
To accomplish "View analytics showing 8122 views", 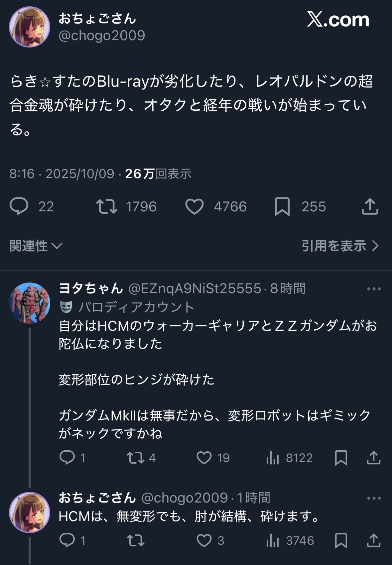I will pyautogui.click(x=273, y=458).
